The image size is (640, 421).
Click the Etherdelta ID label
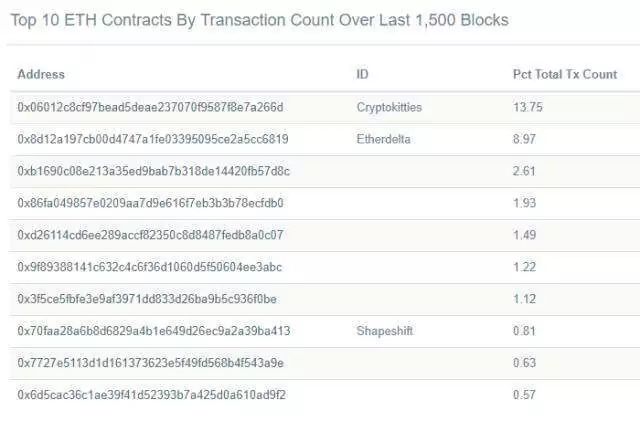click(383, 139)
